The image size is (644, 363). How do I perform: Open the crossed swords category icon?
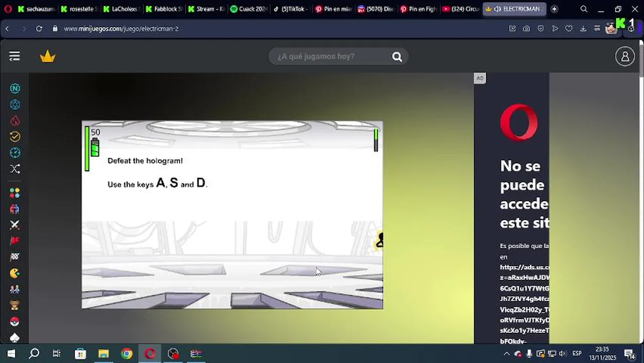pos(15,225)
